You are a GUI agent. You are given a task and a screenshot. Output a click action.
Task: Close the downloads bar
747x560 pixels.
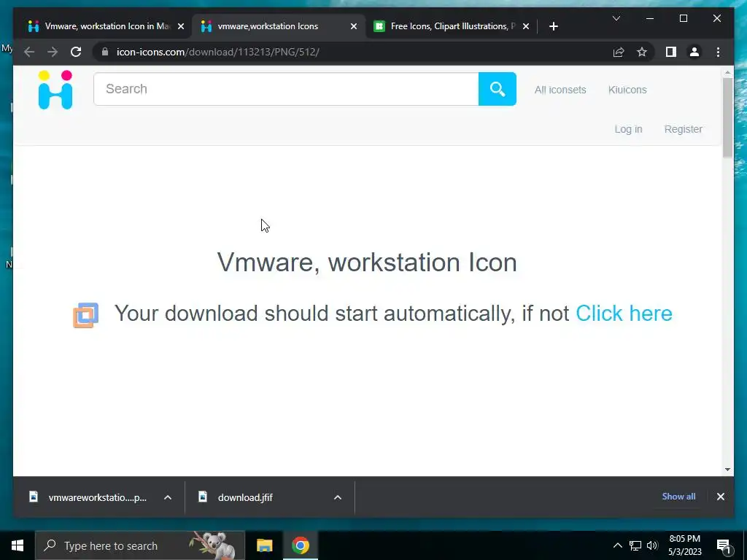(x=720, y=496)
